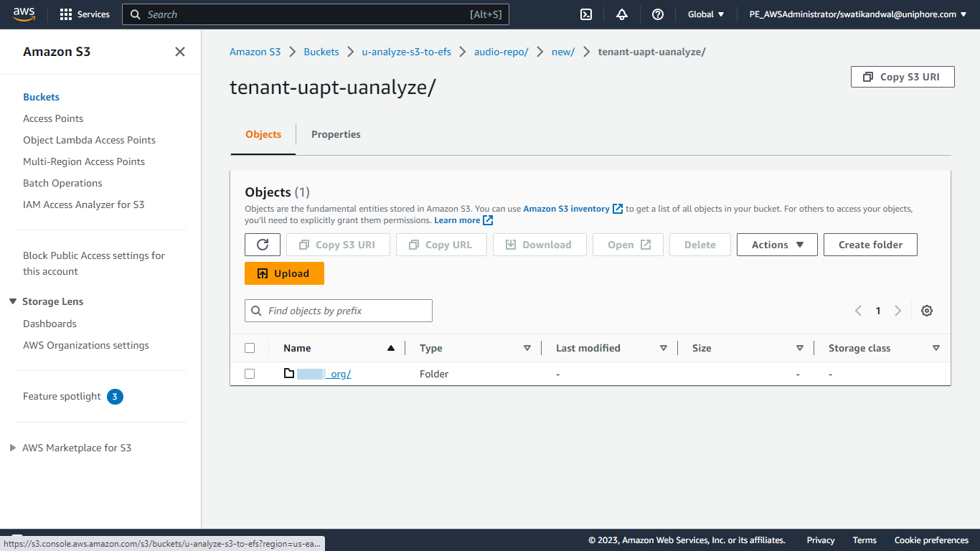Viewport: 980px width, 551px height.
Task: Close the Amazon S3 sidebar panel
Action: [x=180, y=52]
